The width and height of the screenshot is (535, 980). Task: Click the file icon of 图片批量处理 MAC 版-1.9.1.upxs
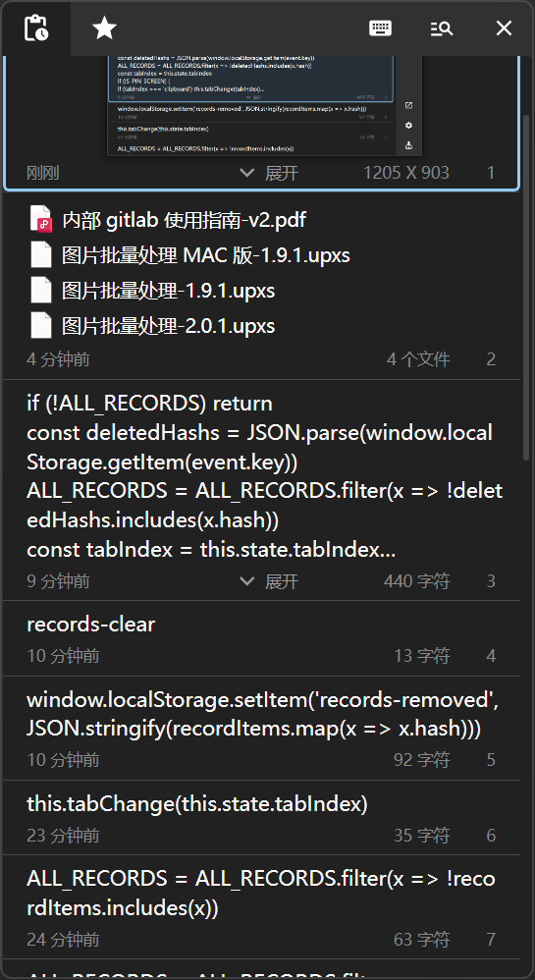point(40,255)
